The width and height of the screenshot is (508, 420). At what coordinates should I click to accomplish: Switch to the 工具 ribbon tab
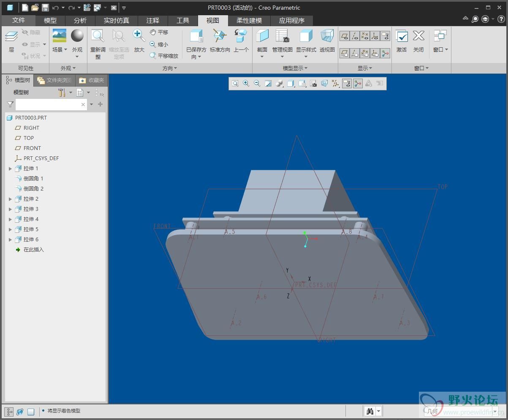183,20
